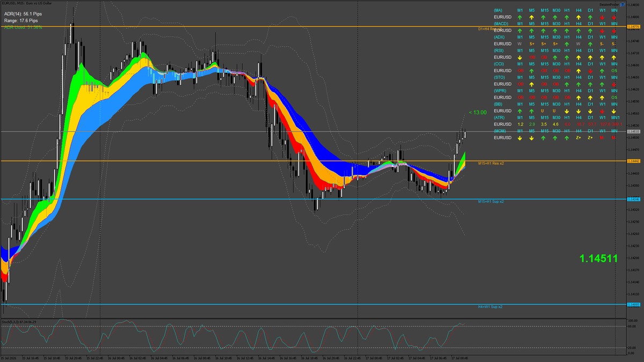The width and height of the screenshot is (644, 362).
Task: Select the (BB) dashboard header label
Action: 498,104
